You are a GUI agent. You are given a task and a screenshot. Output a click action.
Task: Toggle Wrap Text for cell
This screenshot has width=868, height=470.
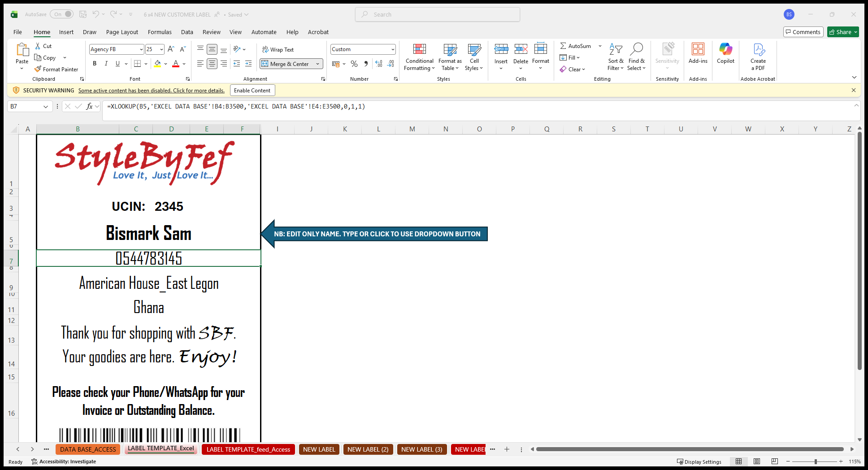278,50
